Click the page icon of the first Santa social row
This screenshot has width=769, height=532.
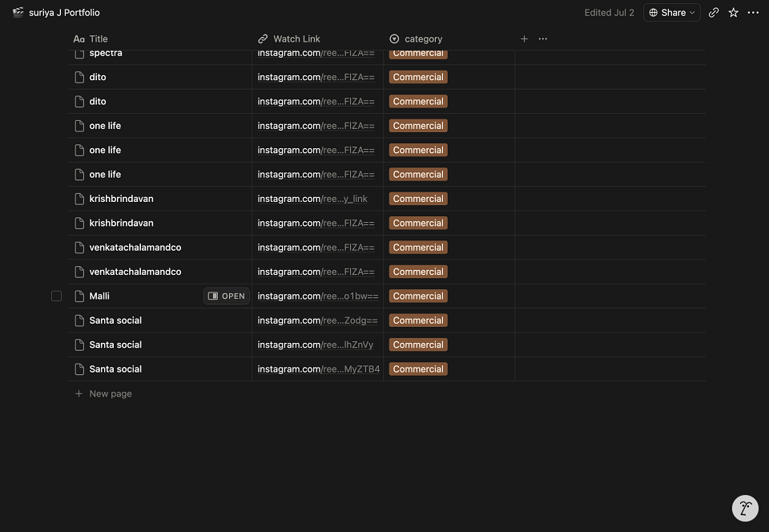click(x=79, y=320)
